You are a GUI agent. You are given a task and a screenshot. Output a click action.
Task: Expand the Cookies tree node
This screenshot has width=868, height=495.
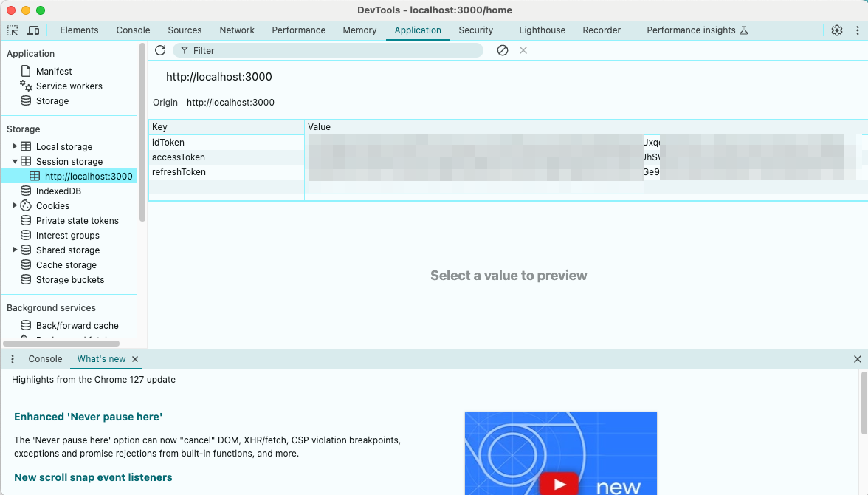point(15,205)
